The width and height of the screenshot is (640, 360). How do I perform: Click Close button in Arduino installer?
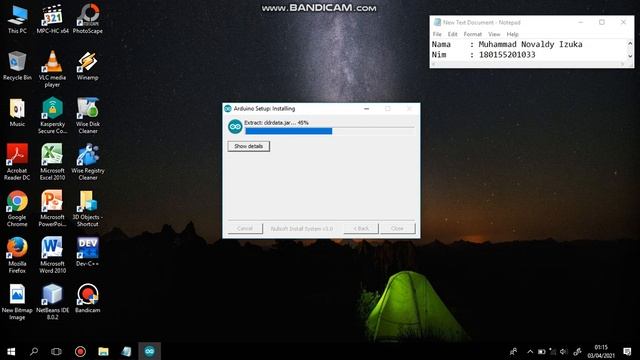(398, 229)
